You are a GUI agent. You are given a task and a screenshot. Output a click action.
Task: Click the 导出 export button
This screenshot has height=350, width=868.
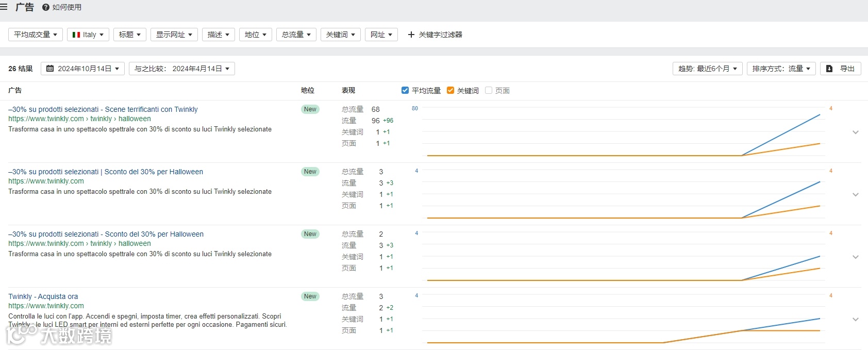coord(841,69)
